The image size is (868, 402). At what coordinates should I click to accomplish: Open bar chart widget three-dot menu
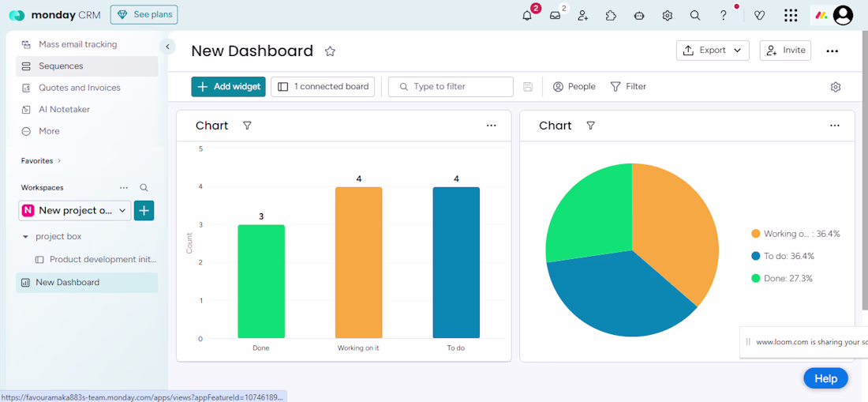[491, 126]
